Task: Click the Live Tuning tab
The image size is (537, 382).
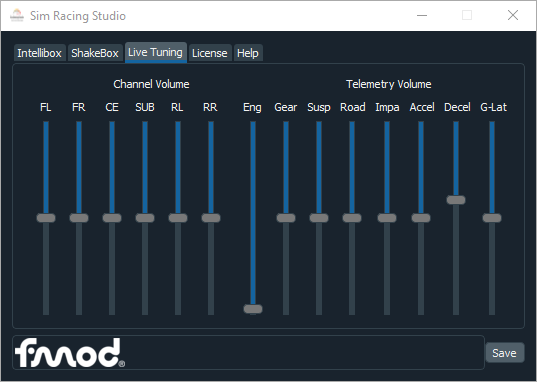Action: pyautogui.click(x=155, y=52)
